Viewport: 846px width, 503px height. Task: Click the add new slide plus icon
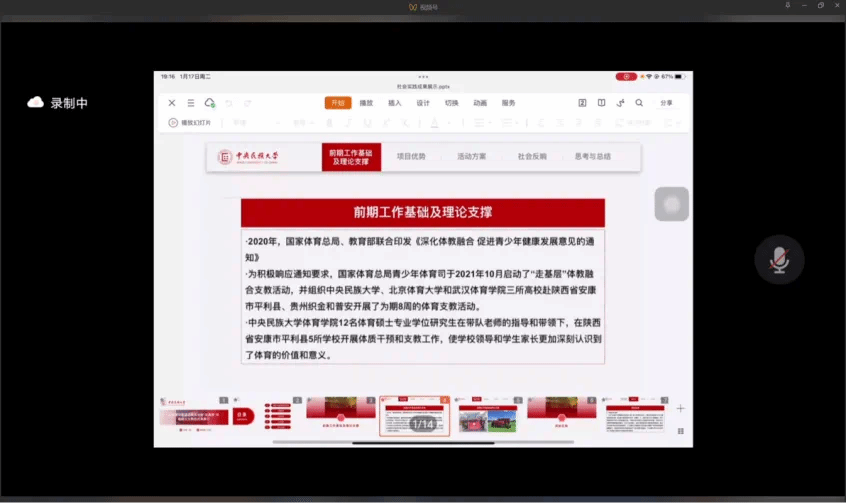680,408
